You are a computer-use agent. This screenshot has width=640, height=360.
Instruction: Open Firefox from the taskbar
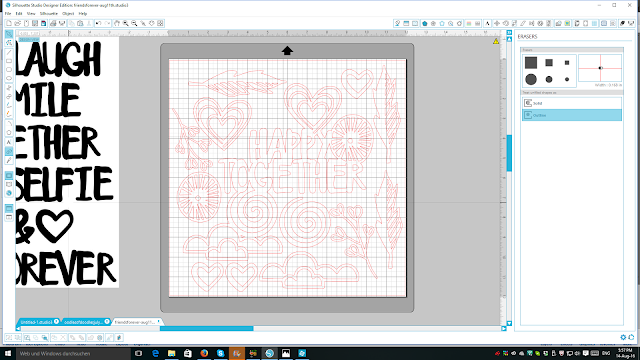(204, 353)
